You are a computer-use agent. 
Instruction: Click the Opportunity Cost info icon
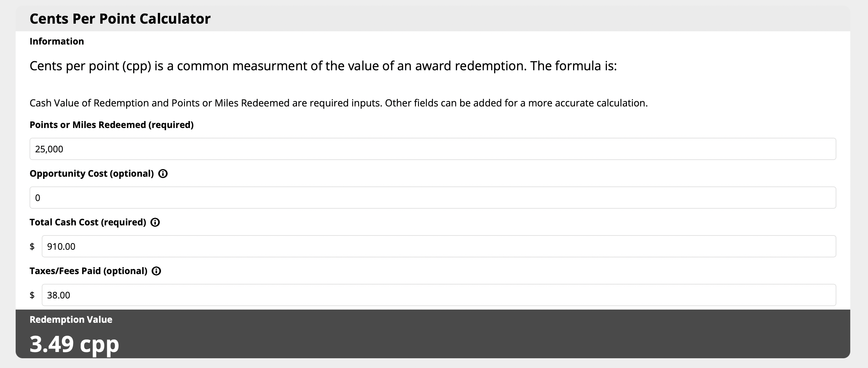163,174
